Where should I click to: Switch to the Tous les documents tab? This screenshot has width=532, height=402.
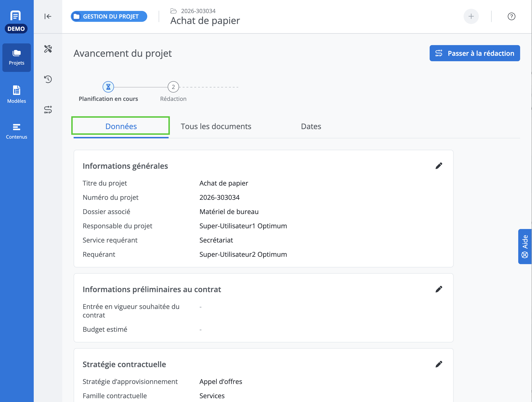click(x=216, y=126)
